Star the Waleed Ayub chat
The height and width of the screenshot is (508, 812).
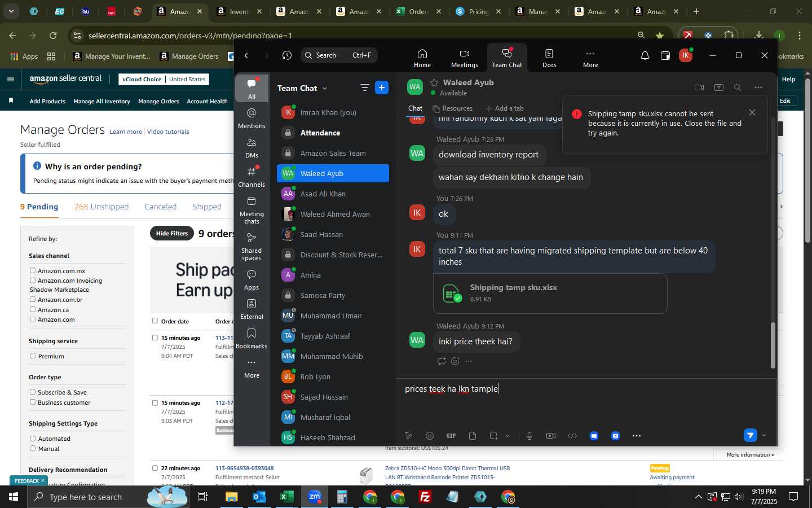tap(434, 82)
